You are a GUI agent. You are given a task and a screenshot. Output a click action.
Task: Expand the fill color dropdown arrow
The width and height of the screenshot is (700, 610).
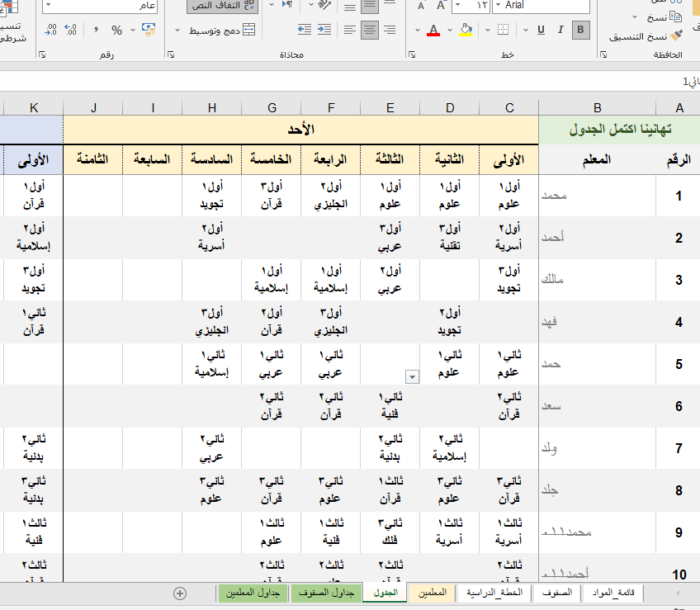[x=450, y=31]
